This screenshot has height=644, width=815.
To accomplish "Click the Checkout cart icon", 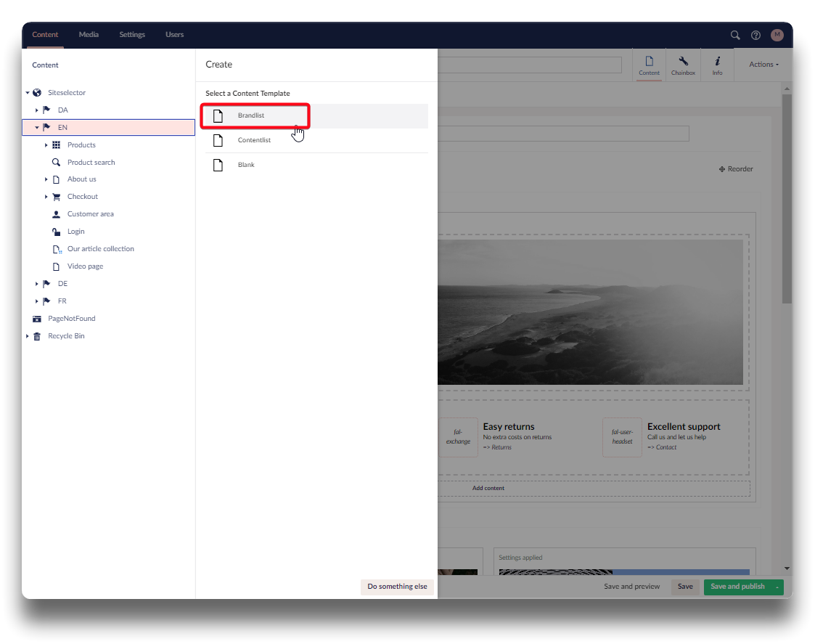I will (57, 197).
